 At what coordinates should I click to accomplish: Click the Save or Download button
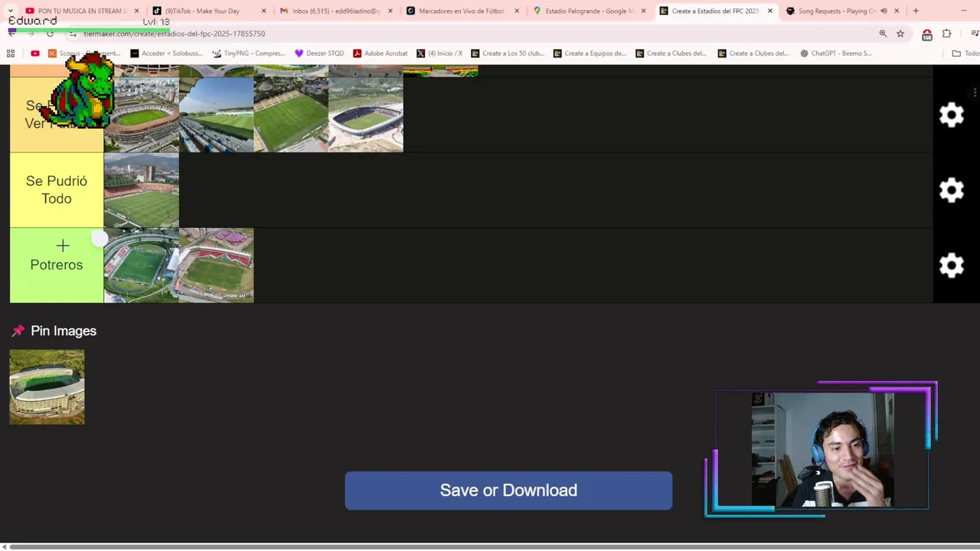point(508,491)
